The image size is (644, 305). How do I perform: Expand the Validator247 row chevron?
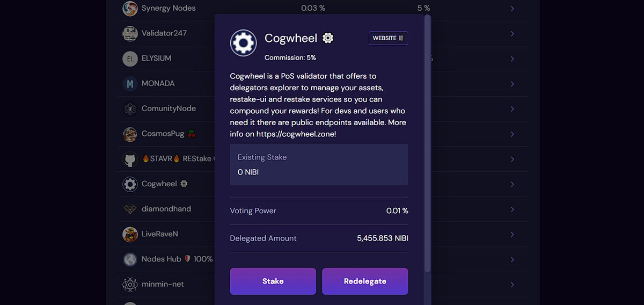click(x=513, y=34)
